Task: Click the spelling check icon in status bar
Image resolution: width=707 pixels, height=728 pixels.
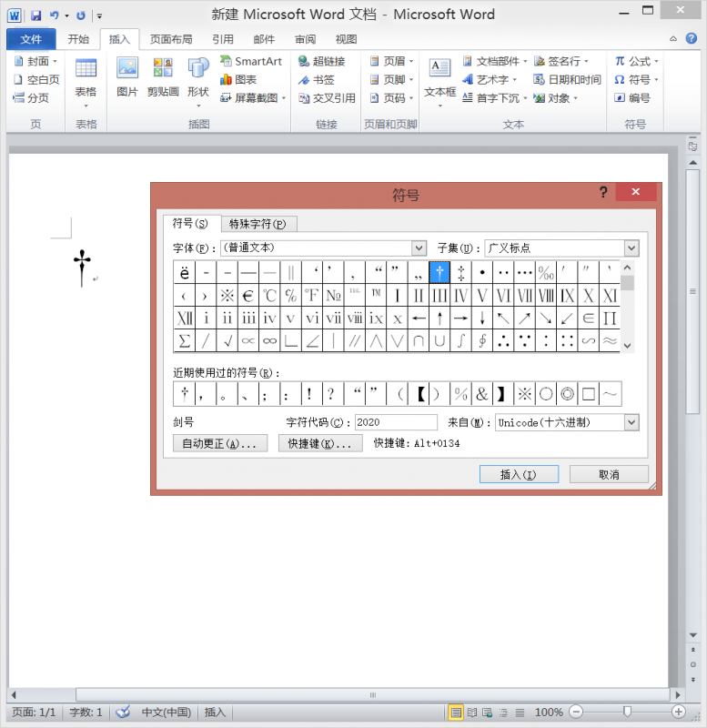Action: [123, 712]
